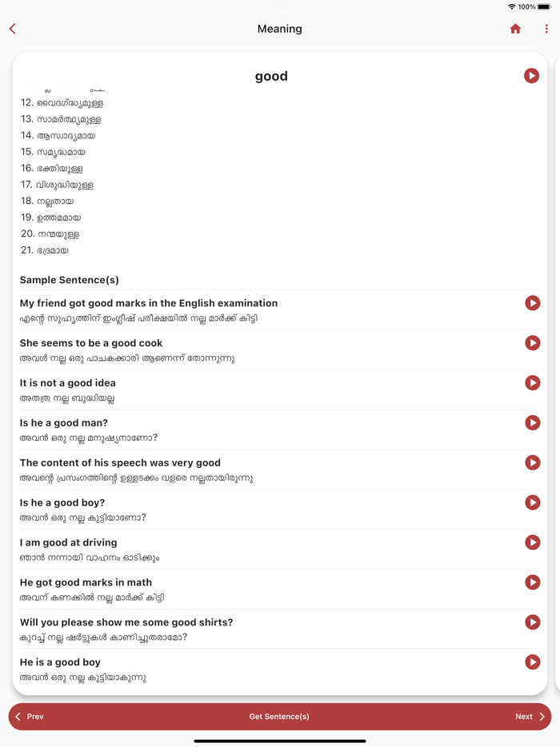
Task: Play audio for "My friend got good marks" sentence
Action: [x=532, y=303]
